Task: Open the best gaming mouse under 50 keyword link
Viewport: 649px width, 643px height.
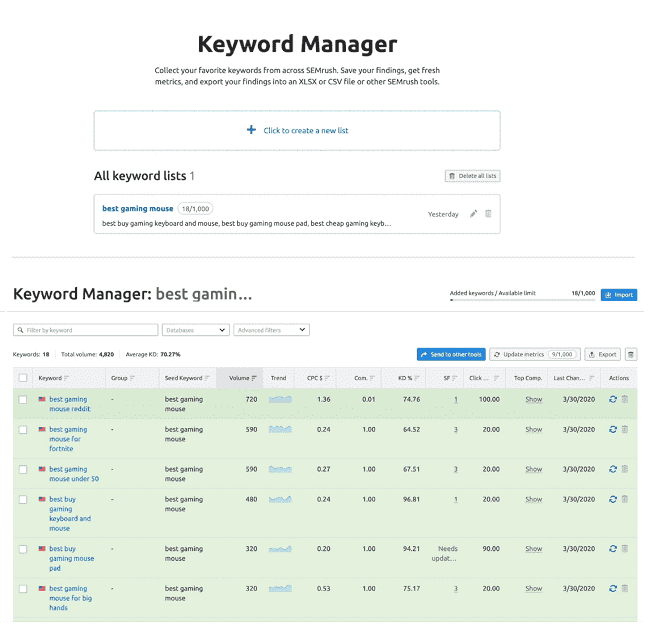Action: 74,474
